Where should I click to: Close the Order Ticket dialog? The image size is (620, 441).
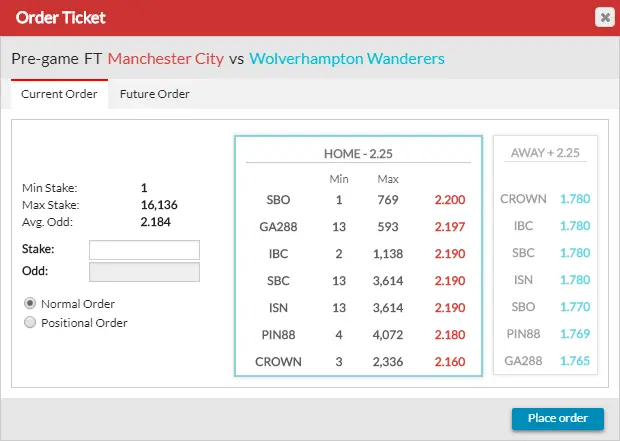(x=605, y=17)
